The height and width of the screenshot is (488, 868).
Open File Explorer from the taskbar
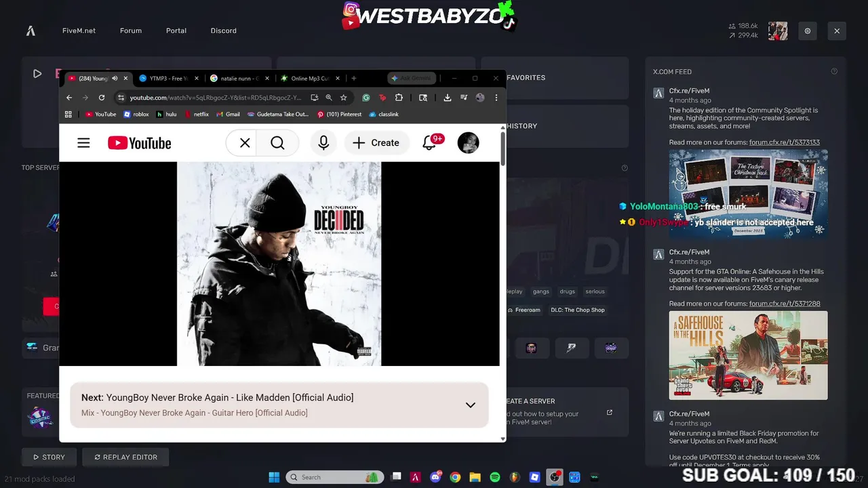point(475,477)
